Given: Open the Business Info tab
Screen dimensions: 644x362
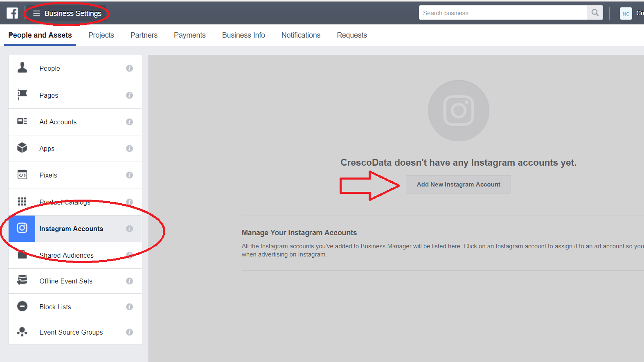Looking at the screenshot, I should [243, 35].
